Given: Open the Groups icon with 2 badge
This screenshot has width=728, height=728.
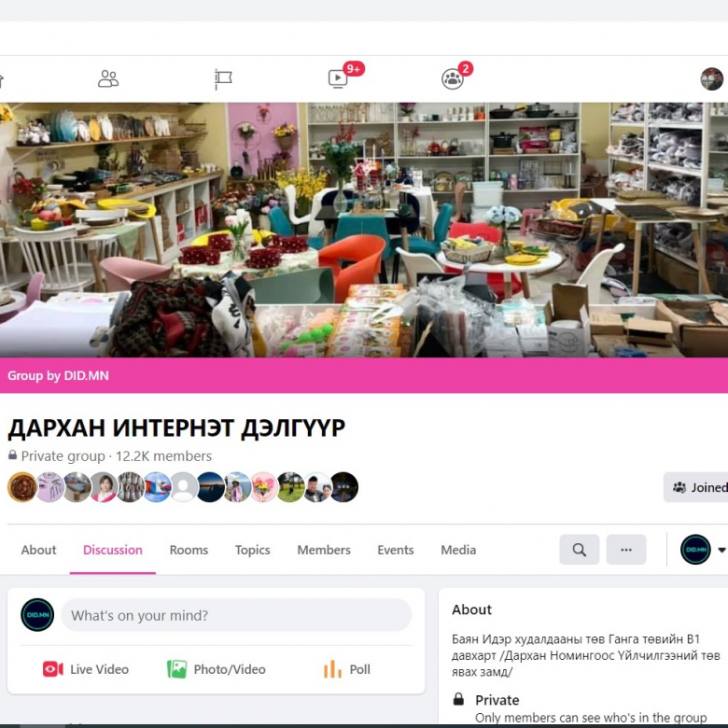Looking at the screenshot, I should point(453,78).
